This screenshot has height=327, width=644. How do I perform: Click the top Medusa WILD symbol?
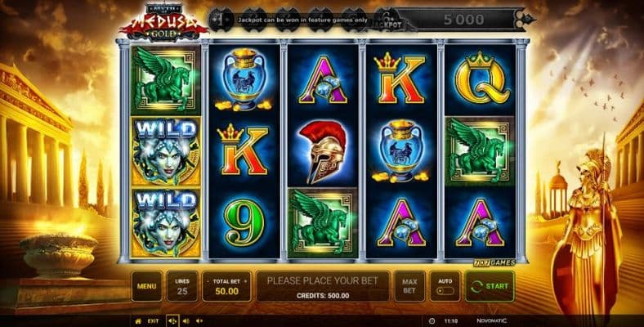[x=166, y=151]
